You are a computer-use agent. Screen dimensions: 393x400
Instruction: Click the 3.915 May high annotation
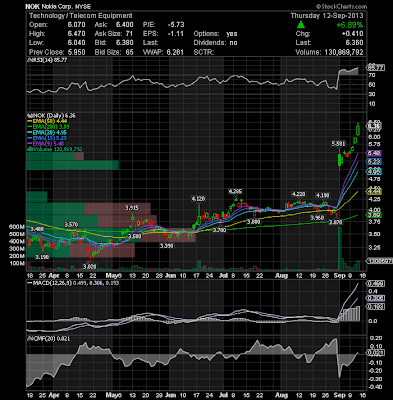coord(132,208)
